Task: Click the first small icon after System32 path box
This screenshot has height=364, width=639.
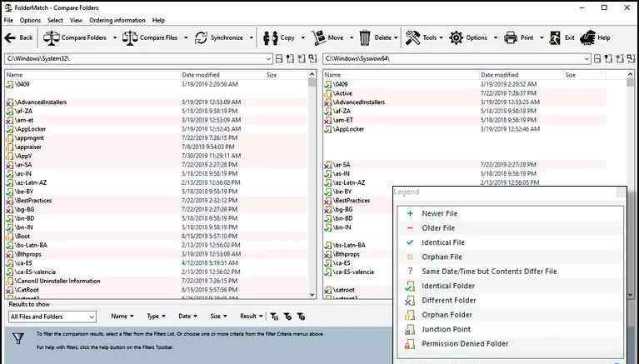Action: point(279,58)
